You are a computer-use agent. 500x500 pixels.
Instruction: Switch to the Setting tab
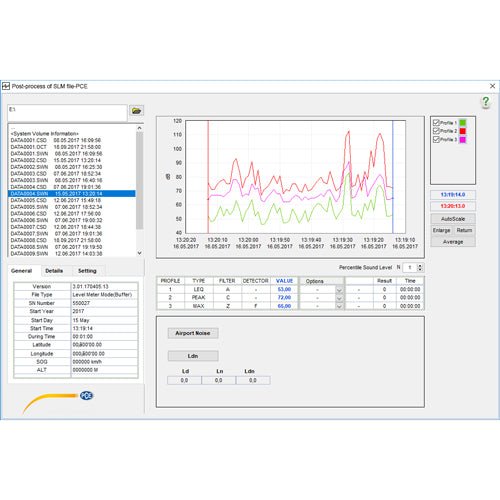(87, 271)
